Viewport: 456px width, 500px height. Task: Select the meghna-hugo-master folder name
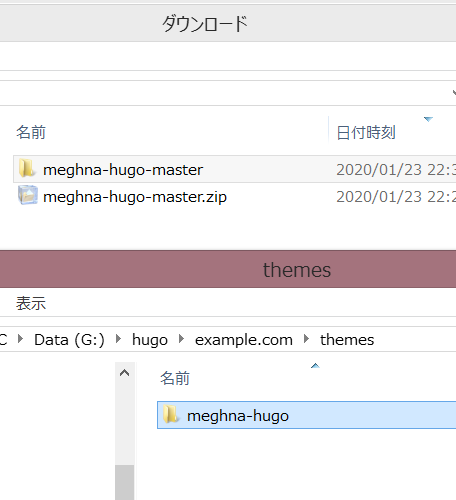point(123,170)
